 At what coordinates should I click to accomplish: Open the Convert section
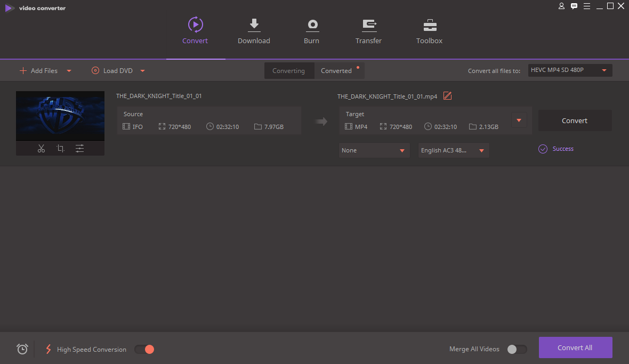coord(195,30)
